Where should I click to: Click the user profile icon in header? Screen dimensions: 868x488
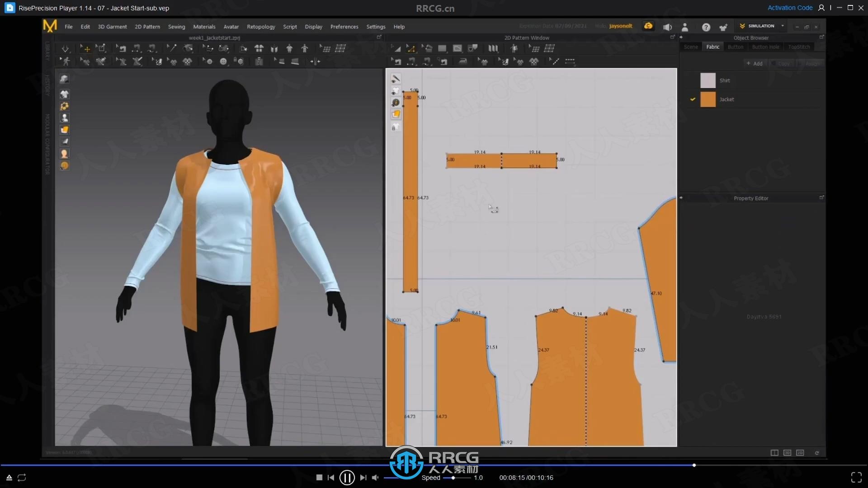click(685, 27)
